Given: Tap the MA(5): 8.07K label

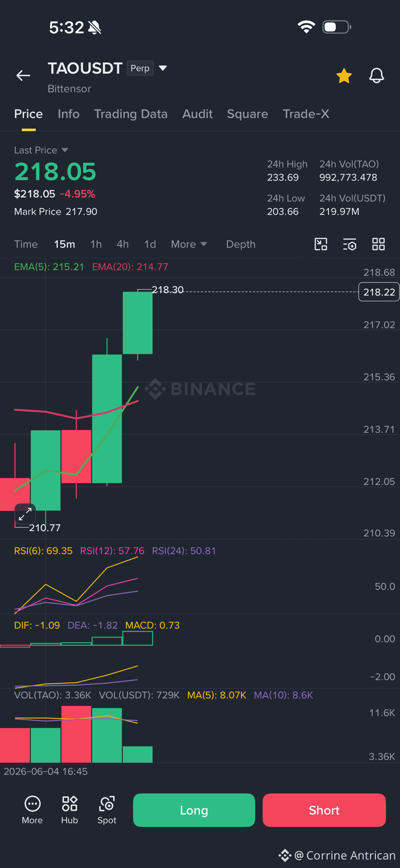Looking at the screenshot, I should (217, 695).
